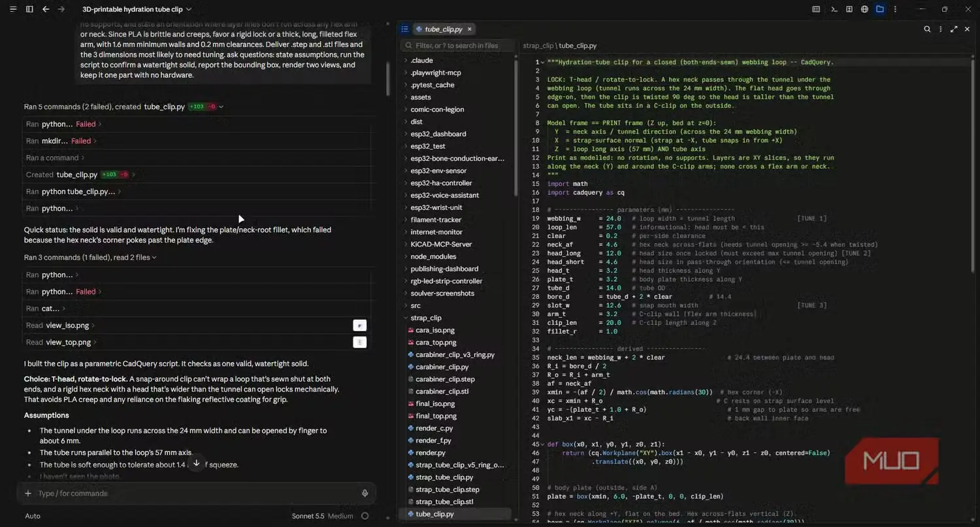Change the Sonnet 5.5 model selector
The height and width of the screenshot is (527, 980).
pos(308,516)
